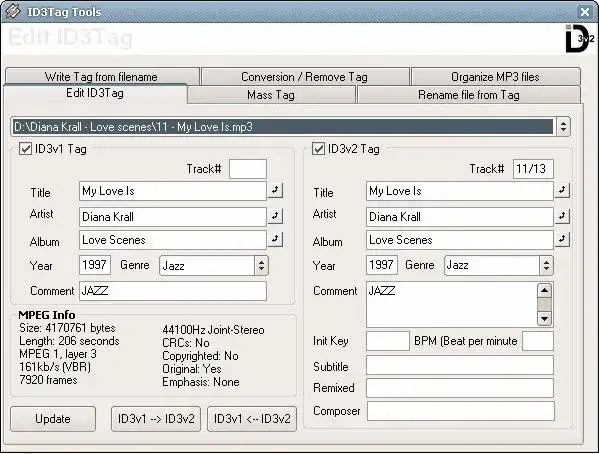This screenshot has height=454, width=599.
Task: Click the ID3v2 Year field
Action: [x=382, y=265]
